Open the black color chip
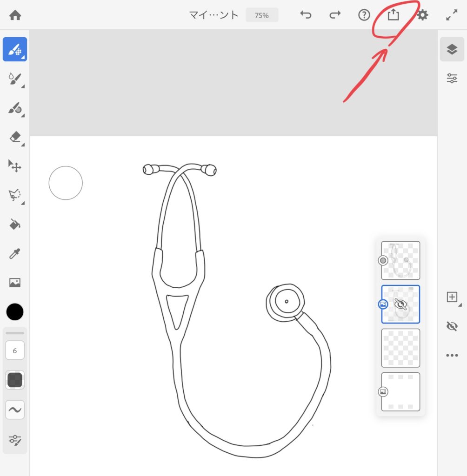467x476 pixels. pyautogui.click(x=15, y=312)
